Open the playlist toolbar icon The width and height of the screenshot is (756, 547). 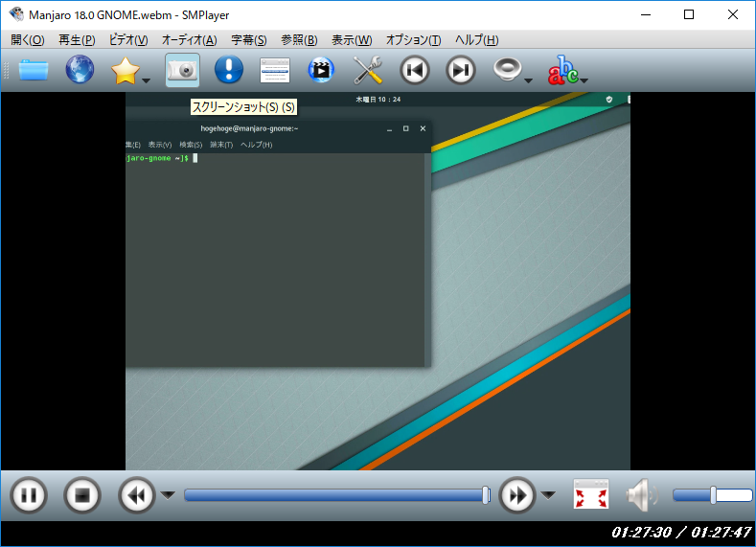pos(275,70)
